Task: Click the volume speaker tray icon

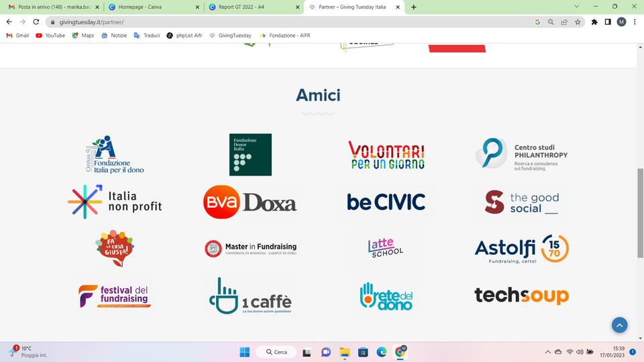Action: point(580,352)
